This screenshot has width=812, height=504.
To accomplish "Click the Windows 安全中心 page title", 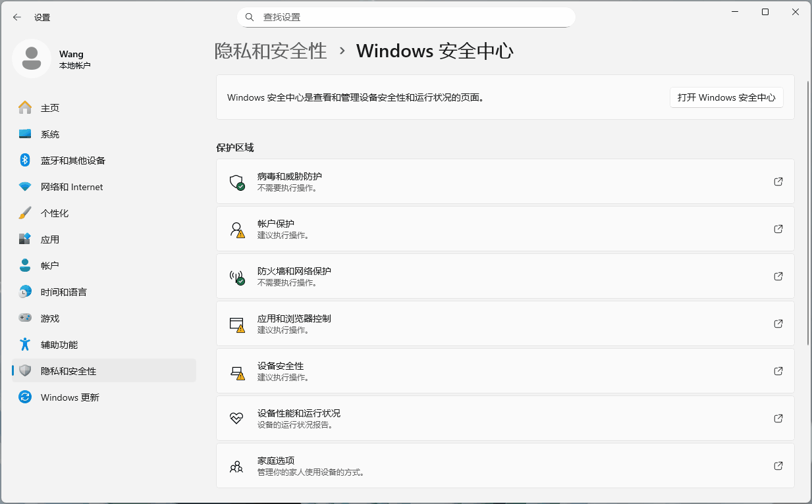I will (x=435, y=51).
